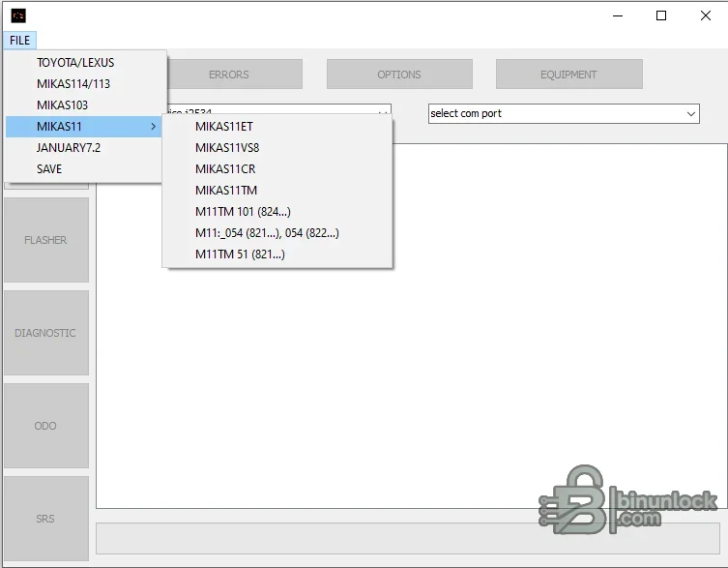
Task: Close the application window
Action: [x=705, y=15]
